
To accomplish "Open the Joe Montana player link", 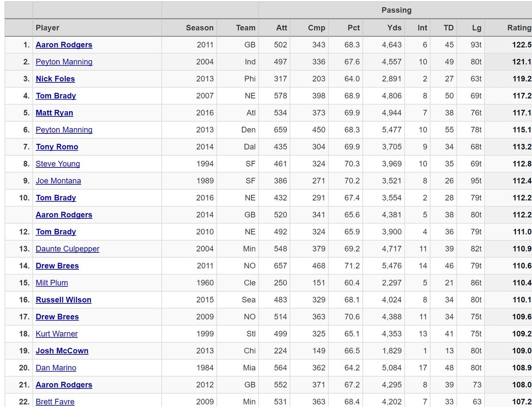I will point(58,181).
